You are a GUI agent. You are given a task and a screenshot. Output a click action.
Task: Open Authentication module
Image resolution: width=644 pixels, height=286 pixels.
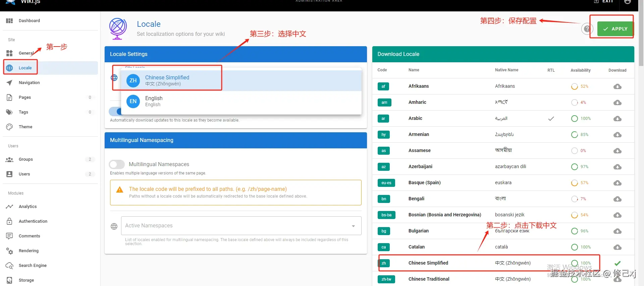[x=50, y=221]
